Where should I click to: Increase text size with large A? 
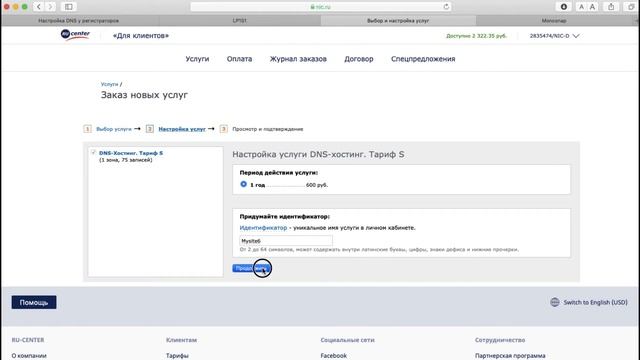(x=592, y=7)
